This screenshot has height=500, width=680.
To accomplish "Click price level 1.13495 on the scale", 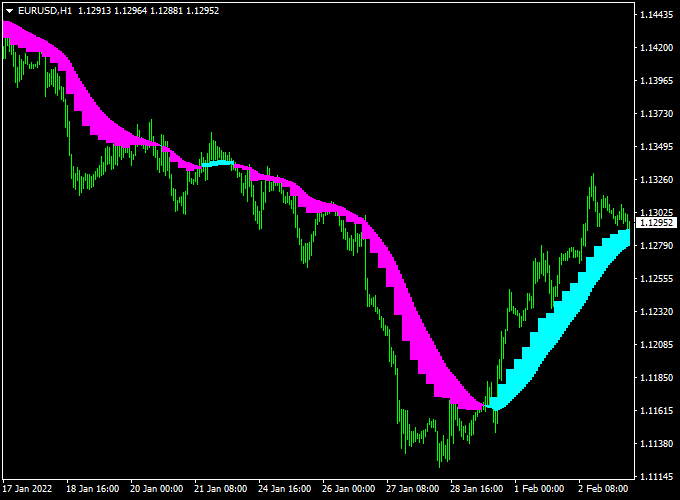I will click(657, 147).
